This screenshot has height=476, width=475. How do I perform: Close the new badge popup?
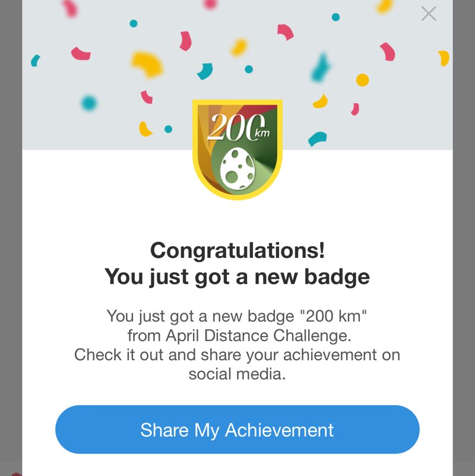click(428, 14)
